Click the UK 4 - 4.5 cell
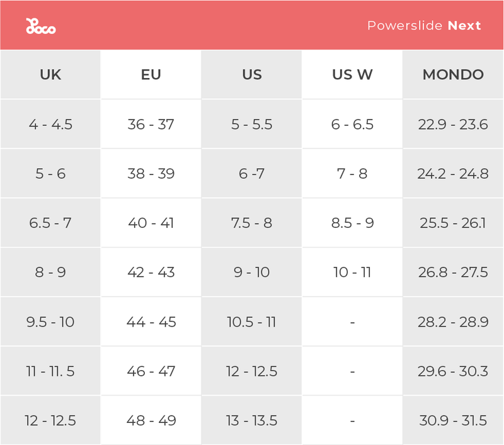Viewport: 504px width, 445px height. (50, 124)
